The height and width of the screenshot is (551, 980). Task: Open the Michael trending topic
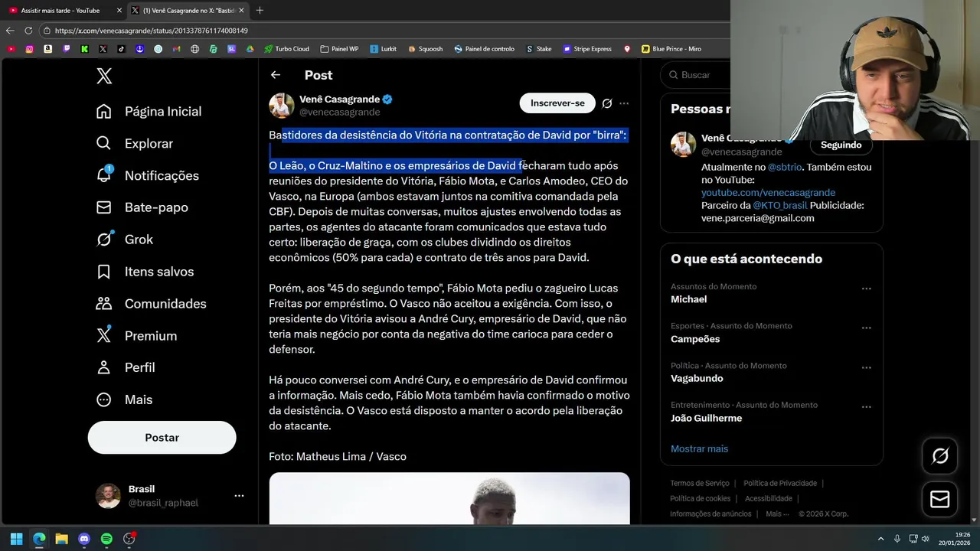688,299
